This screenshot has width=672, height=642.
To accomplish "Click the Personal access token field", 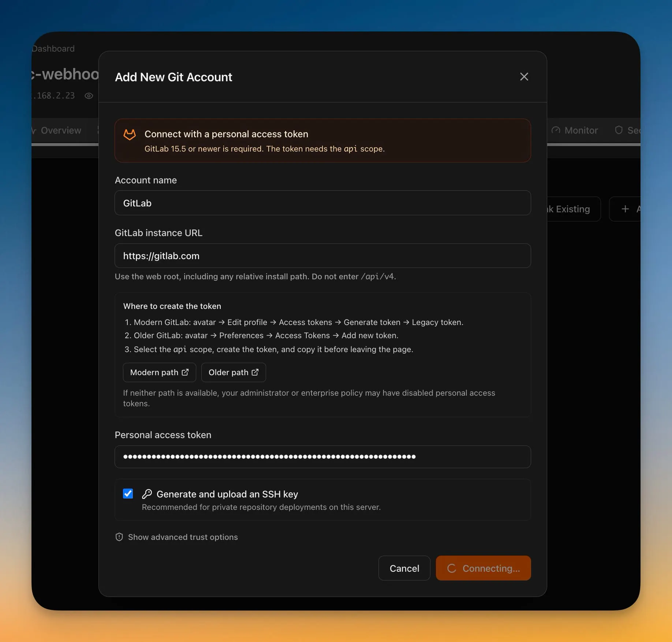I will (x=322, y=456).
